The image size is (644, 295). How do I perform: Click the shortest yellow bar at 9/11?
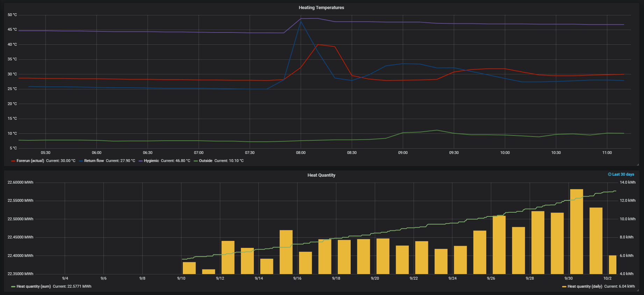209,272
